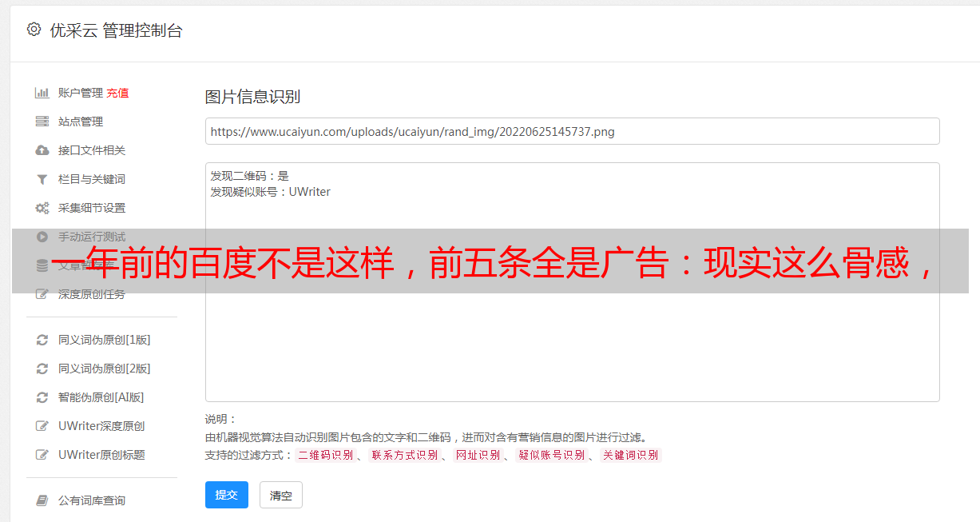
Task: Click the cloud upload icon for 接口文件相关
Action: tap(42, 150)
